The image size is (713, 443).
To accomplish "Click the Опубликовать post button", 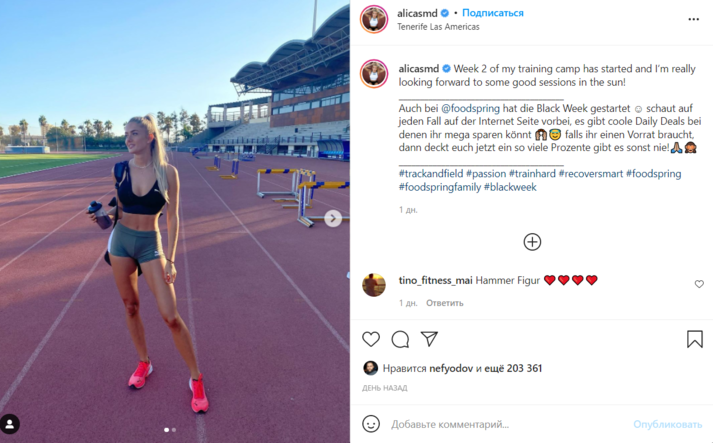I will click(x=668, y=424).
